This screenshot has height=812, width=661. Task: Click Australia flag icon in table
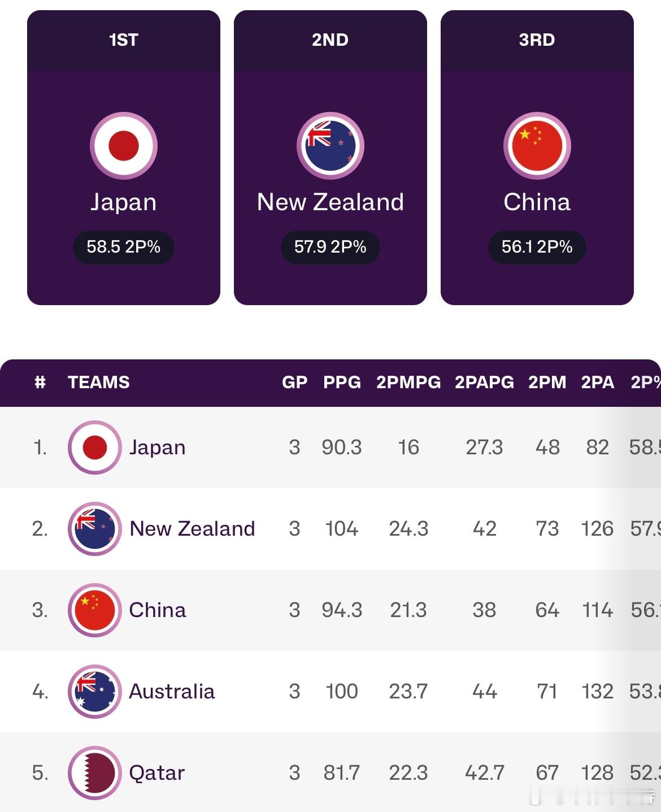pyautogui.click(x=95, y=692)
